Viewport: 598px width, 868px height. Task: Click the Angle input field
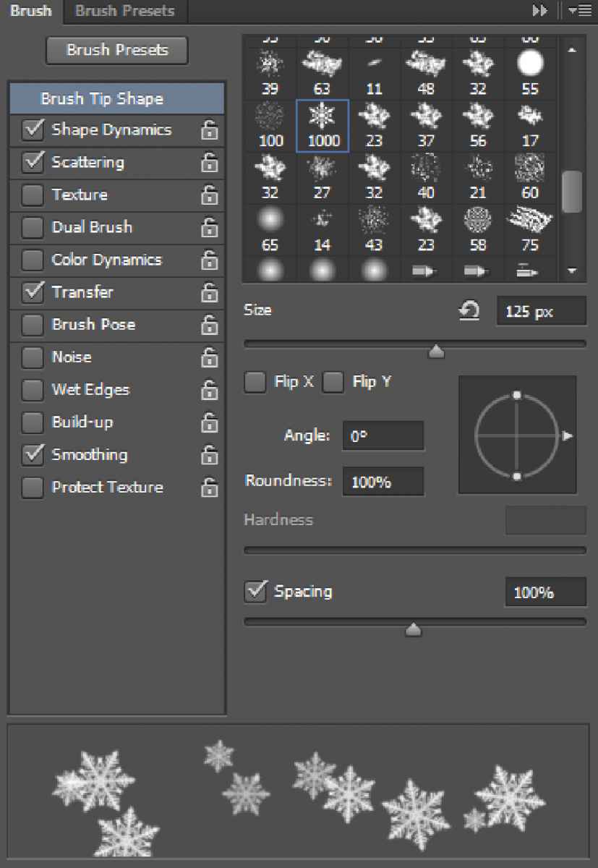[x=383, y=436]
